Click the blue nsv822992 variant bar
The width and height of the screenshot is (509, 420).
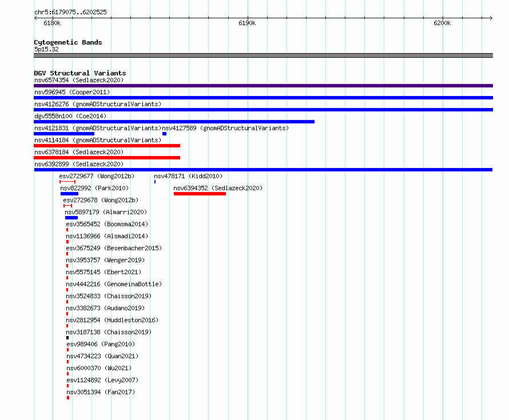pos(69,194)
